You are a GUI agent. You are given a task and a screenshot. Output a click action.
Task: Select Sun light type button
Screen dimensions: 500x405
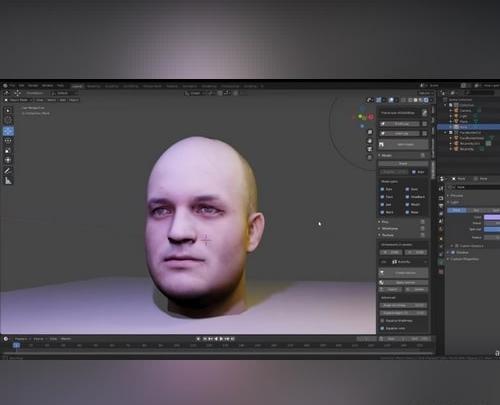[476, 210]
